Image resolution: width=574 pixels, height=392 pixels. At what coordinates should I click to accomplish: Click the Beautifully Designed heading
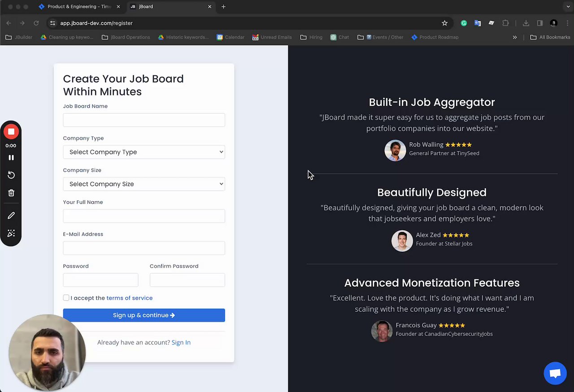pos(432,192)
